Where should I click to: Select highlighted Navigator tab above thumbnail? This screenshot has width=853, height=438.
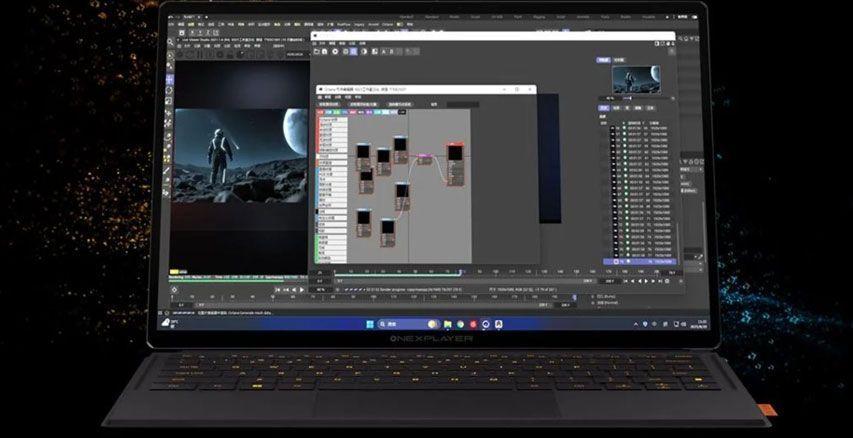pyautogui.click(x=603, y=60)
